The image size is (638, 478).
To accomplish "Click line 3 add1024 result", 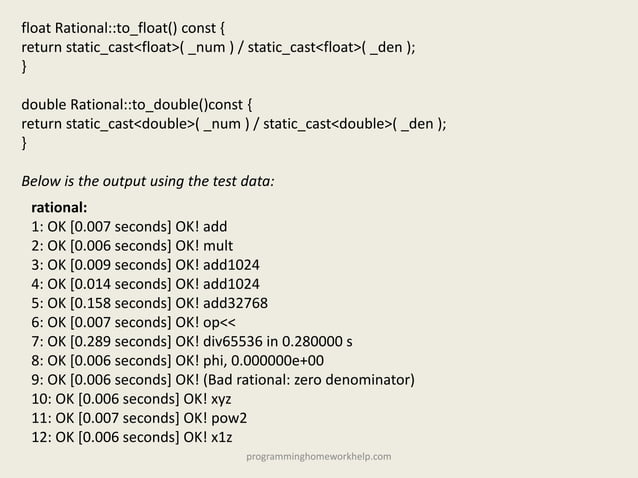I will [145, 265].
